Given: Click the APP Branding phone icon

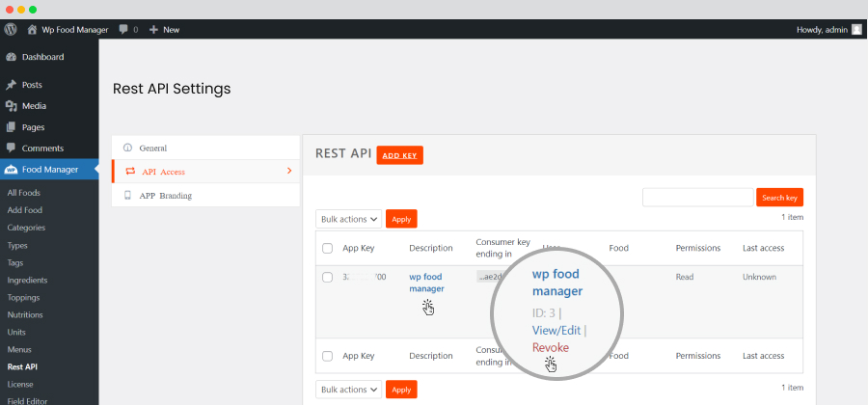Looking at the screenshot, I should 128,196.
